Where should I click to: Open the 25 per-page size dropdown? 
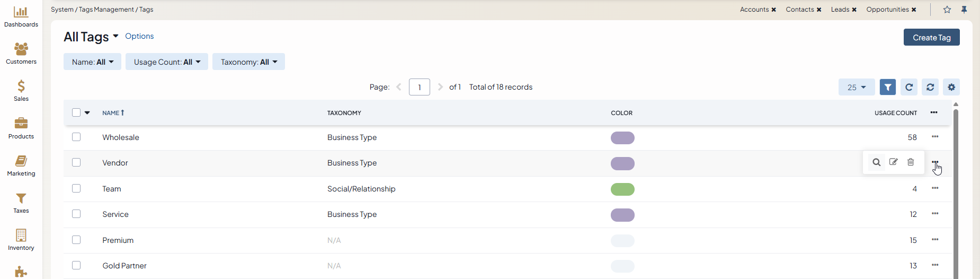[856, 88]
